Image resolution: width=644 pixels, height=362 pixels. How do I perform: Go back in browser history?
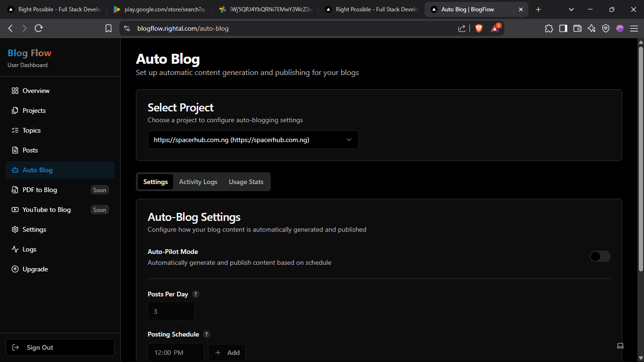(11, 28)
